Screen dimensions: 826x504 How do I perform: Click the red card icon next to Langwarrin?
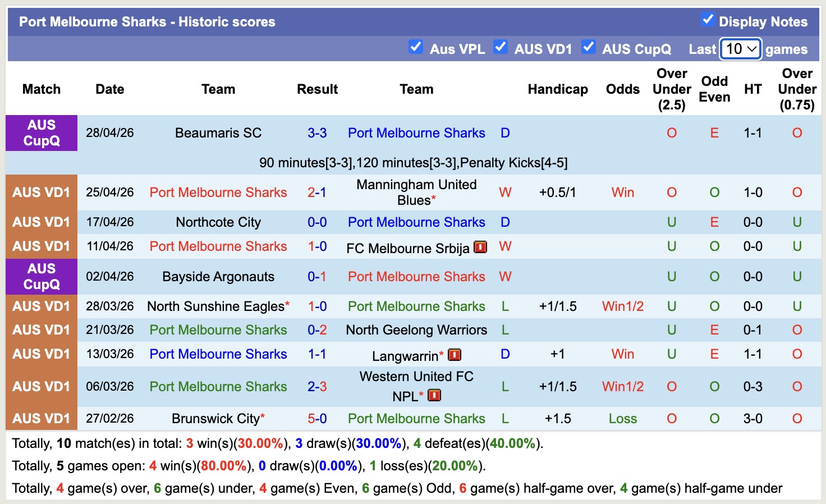(455, 355)
